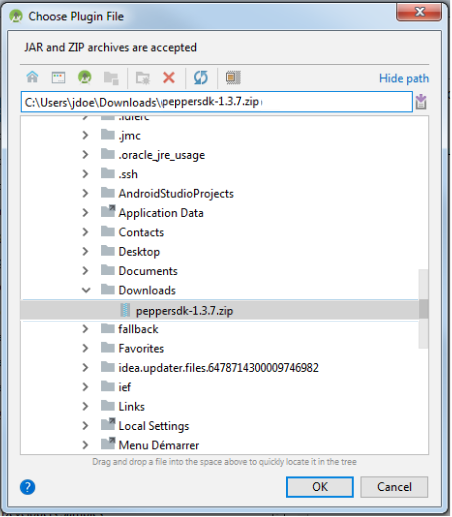The image size is (452, 517).
Task: Click the Module directory toolbar icon
Action: tap(111, 78)
